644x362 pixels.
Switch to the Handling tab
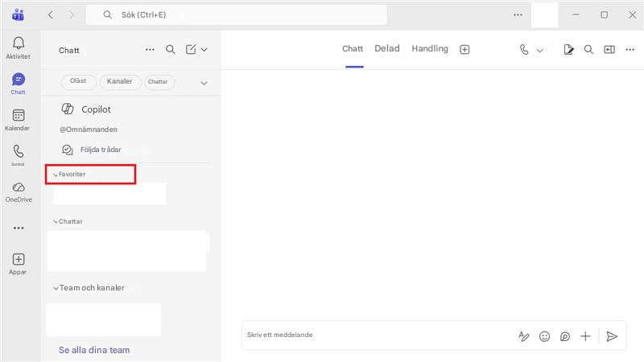(x=430, y=49)
